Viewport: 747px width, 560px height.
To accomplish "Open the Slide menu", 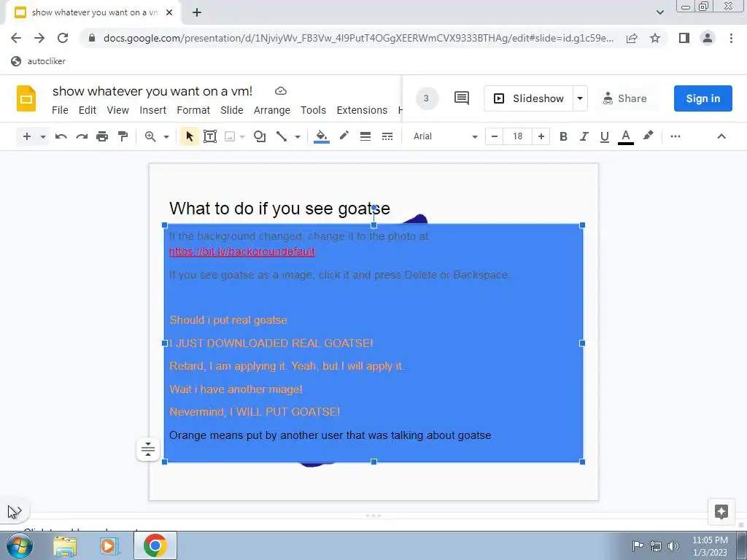I will pyautogui.click(x=232, y=110).
